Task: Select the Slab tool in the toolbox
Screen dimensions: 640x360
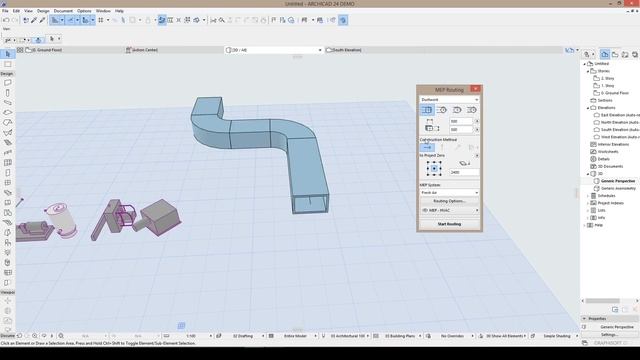Action: pos(7,113)
